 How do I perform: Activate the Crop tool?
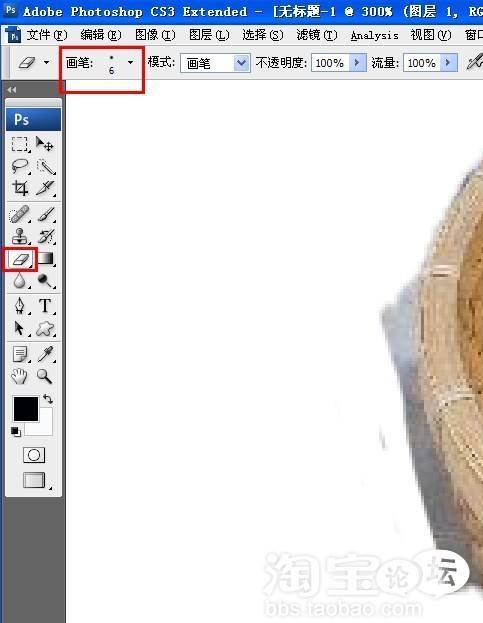[x=19, y=188]
